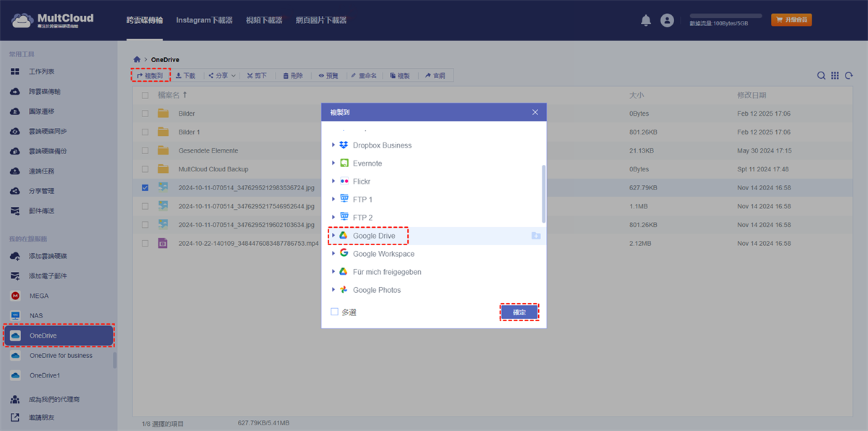The width and height of the screenshot is (868, 431).
Task: Expand the Für mich freigegeben node
Action: point(333,272)
